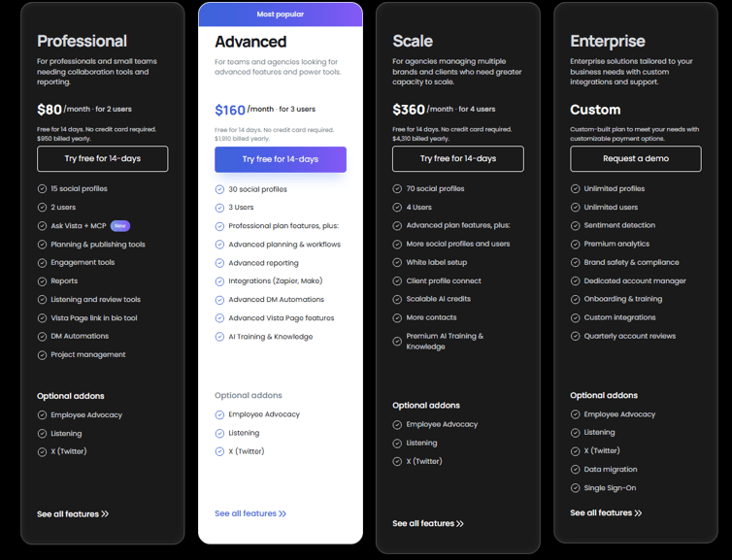The height and width of the screenshot is (560, 732).
Task: Click check icon beside White label setup
Action: pos(397,262)
